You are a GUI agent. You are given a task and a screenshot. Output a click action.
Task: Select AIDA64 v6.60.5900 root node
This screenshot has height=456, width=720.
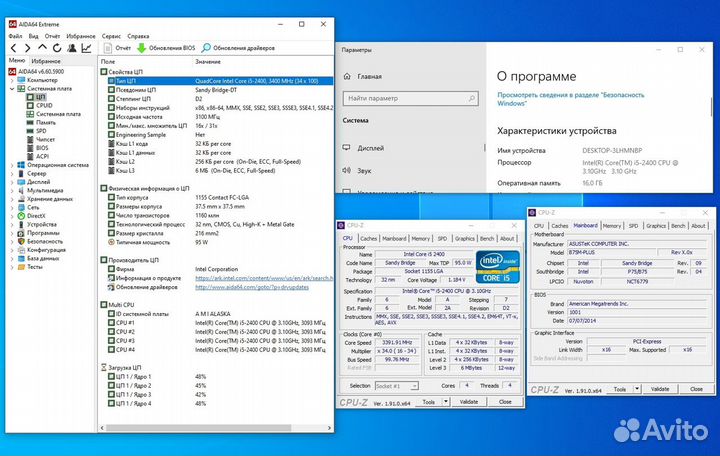click(x=37, y=72)
